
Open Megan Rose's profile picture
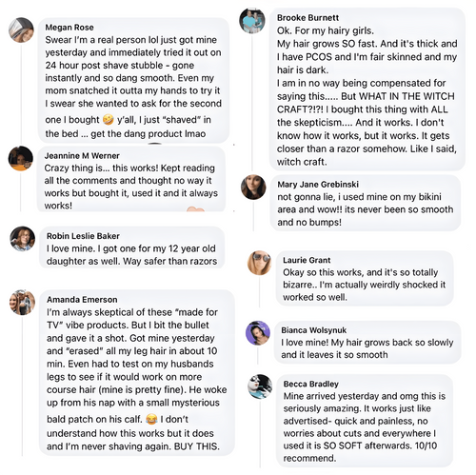tap(21, 30)
